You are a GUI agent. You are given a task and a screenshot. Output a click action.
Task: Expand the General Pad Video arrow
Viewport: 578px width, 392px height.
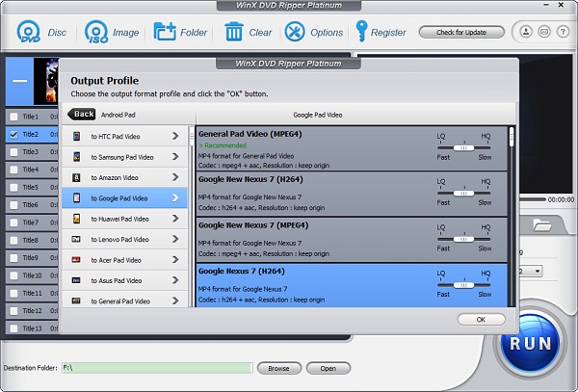coord(175,301)
